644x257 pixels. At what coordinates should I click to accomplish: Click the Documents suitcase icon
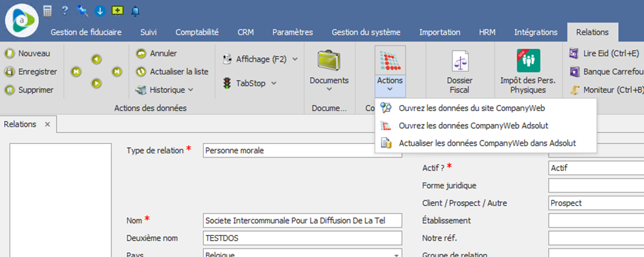coord(329,61)
